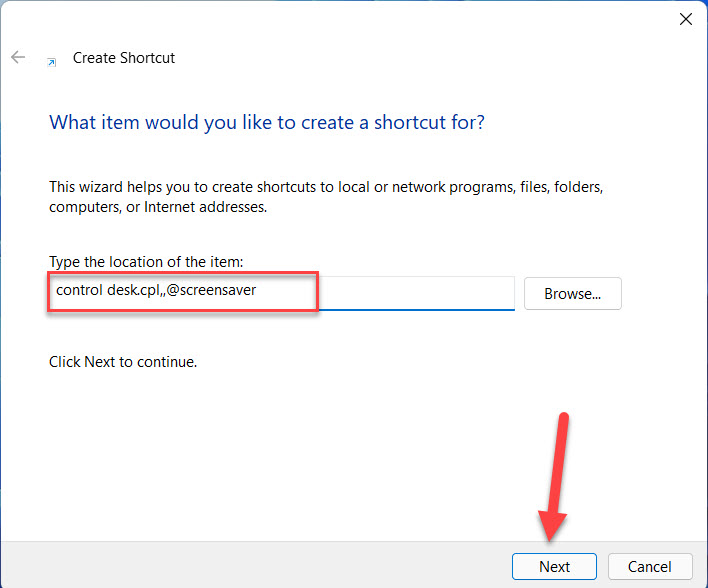Click 'Type the location of the item' label
Image resolution: width=708 pixels, height=588 pixels.
(146, 262)
